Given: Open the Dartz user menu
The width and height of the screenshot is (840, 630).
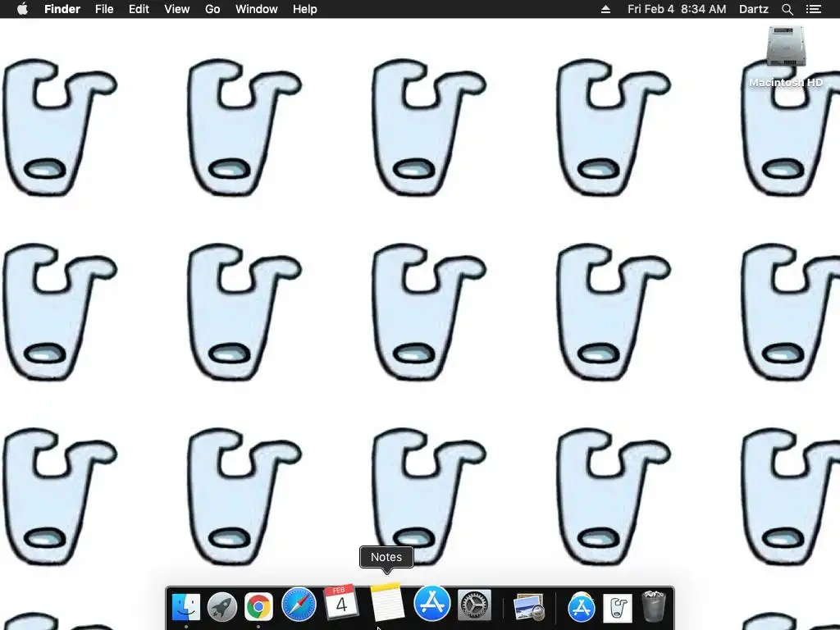Looking at the screenshot, I should [x=754, y=9].
